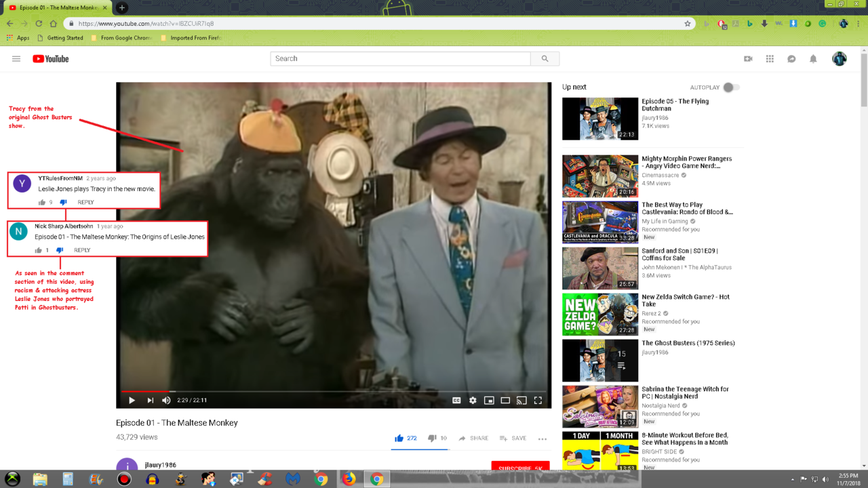Open the YouTube apps grid icon
This screenshot has height=488, width=868.
pyautogui.click(x=770, y=59)
